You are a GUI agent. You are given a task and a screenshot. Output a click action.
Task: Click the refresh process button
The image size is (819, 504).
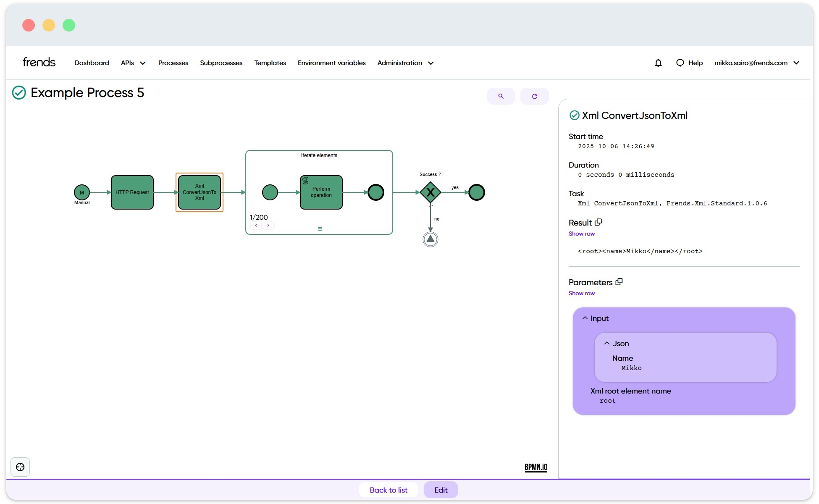click(534, 96)
